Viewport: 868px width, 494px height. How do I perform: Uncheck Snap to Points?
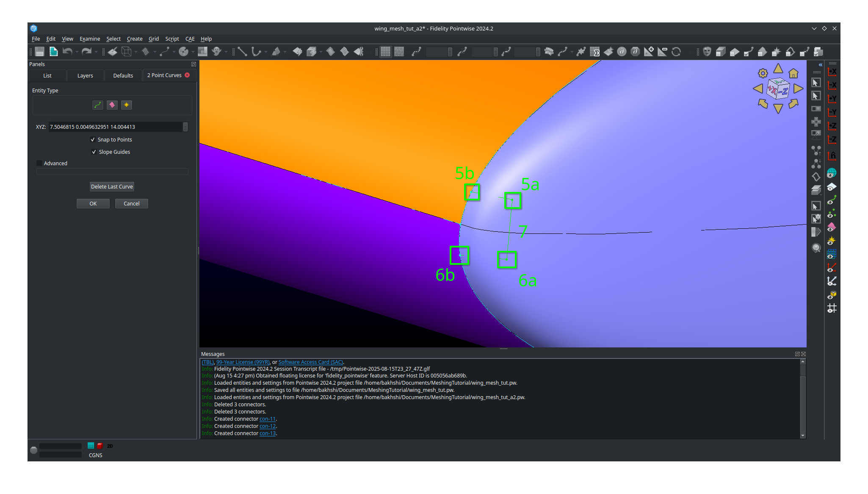click(x=93, y=139)
